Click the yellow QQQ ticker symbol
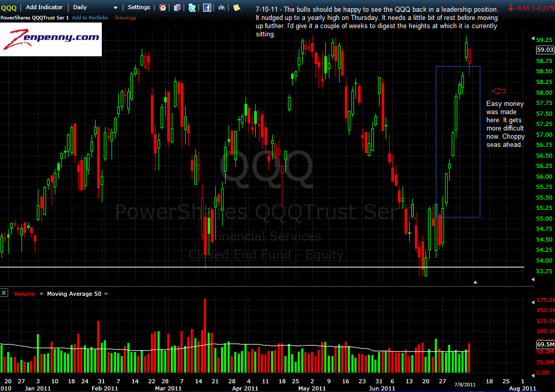This screenshot has width=555, height=392. coord(9,8)
